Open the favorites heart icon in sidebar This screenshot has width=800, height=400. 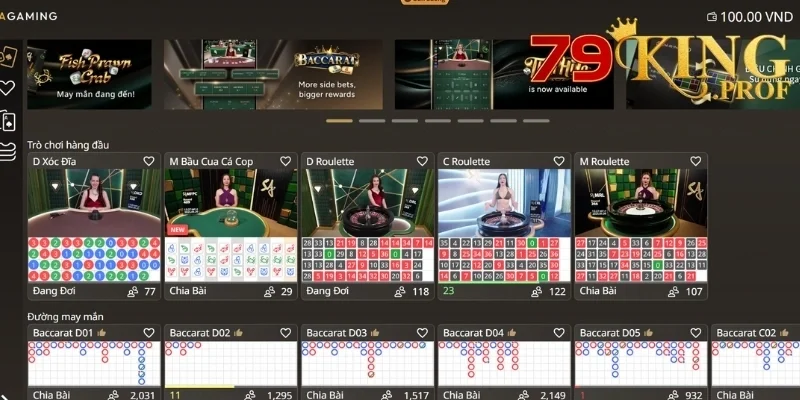pyautogui.click(x=8, y=87)
